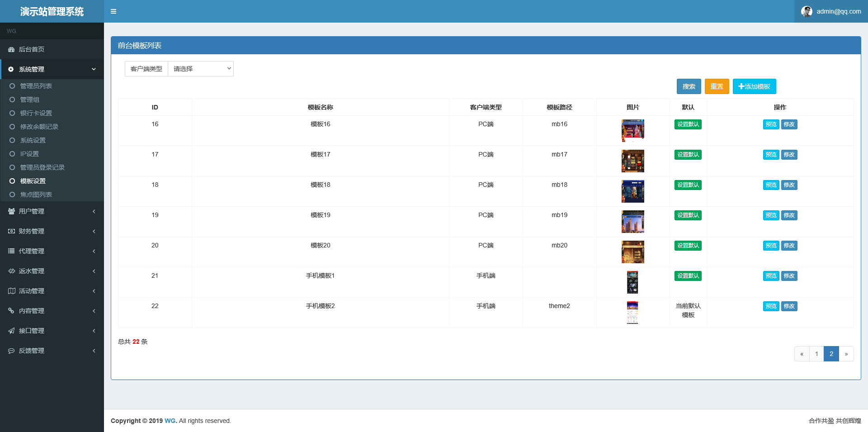Go to pagination page 1
This screenshot has width=868, height=432.
[816, 354]
